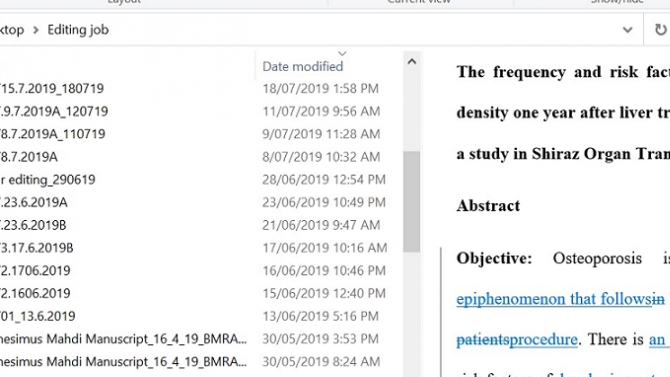
Task: Select file 2.1606.2019
Action: 35,293
